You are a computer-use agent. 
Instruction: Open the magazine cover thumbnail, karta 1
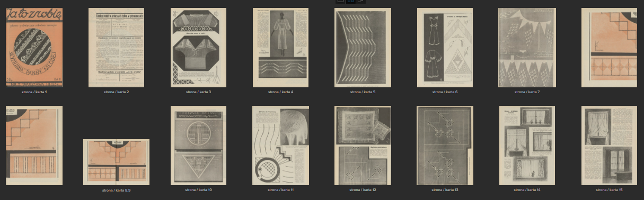coord(34,48)
